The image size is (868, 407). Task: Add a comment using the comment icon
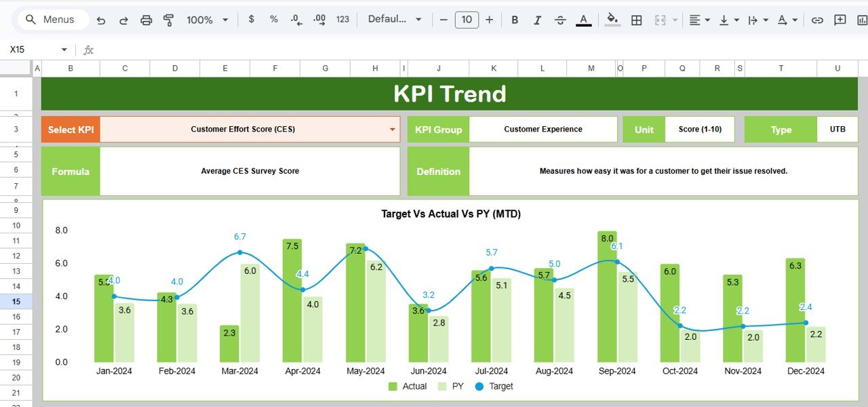(x=839, y=20)
